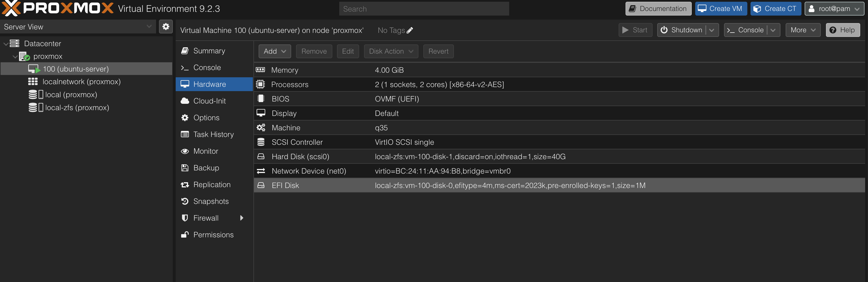Switch to the Console tab

(214, 67)
